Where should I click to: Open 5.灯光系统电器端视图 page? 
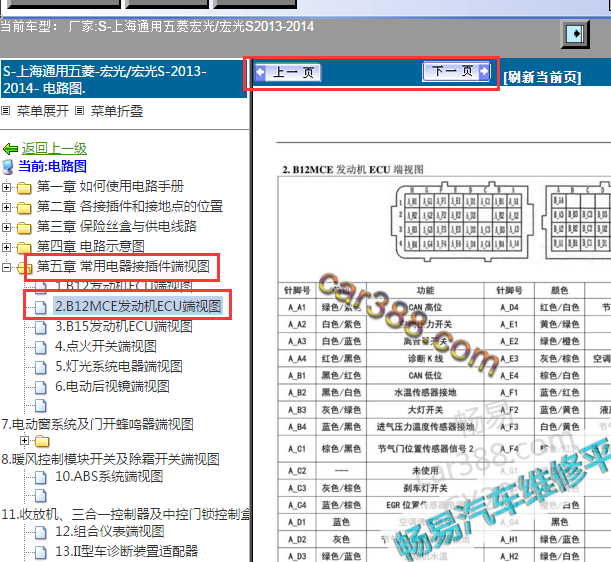[x=119, y=366]
